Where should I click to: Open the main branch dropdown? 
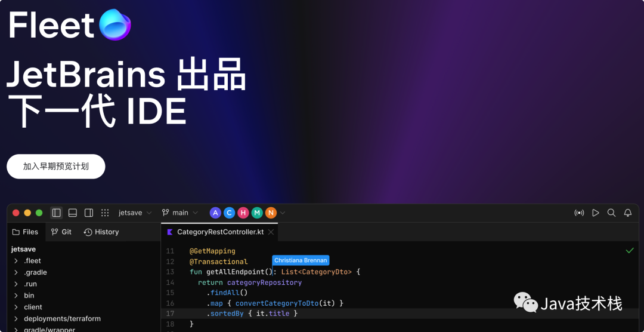[x=180, y=213]
